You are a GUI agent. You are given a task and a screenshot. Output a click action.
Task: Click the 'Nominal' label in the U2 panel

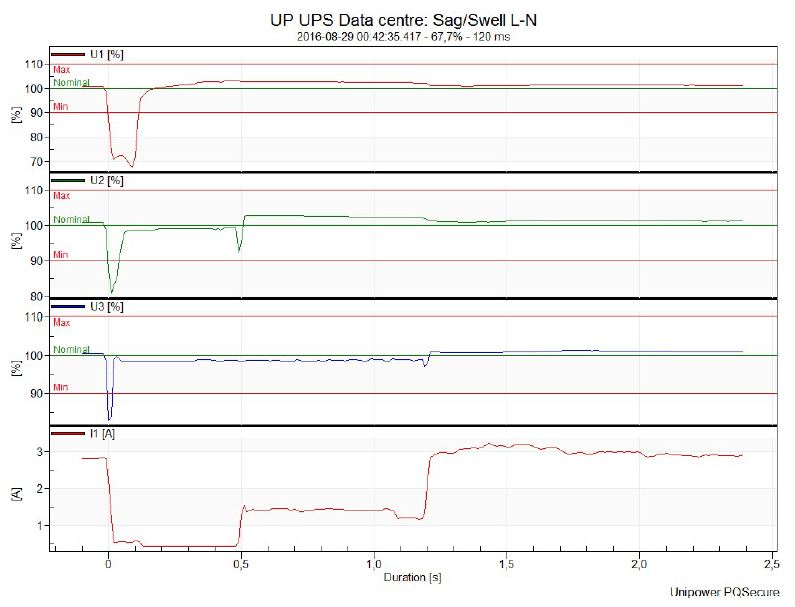point(71,220)
